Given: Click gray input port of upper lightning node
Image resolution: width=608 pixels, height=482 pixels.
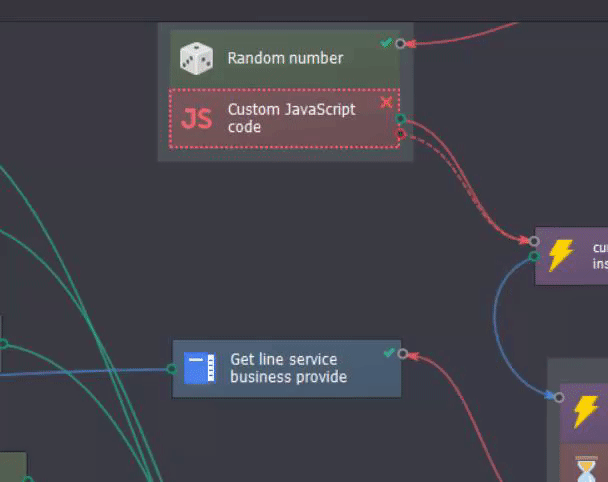Looking at the screenshot, I should (x=534, y=241).
